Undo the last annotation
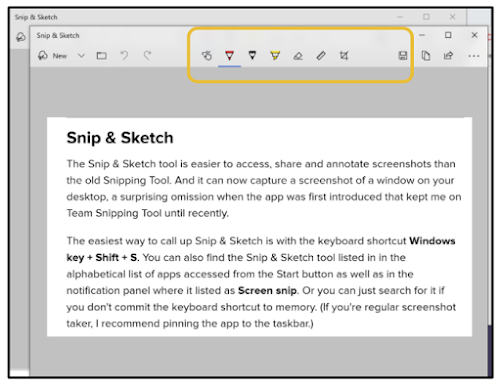501x387 pixels. point(124,55)
